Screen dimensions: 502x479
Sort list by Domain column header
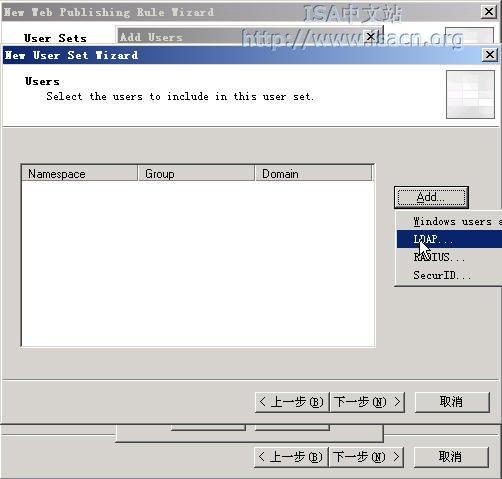pyautogui.click(x=313, y=174)
